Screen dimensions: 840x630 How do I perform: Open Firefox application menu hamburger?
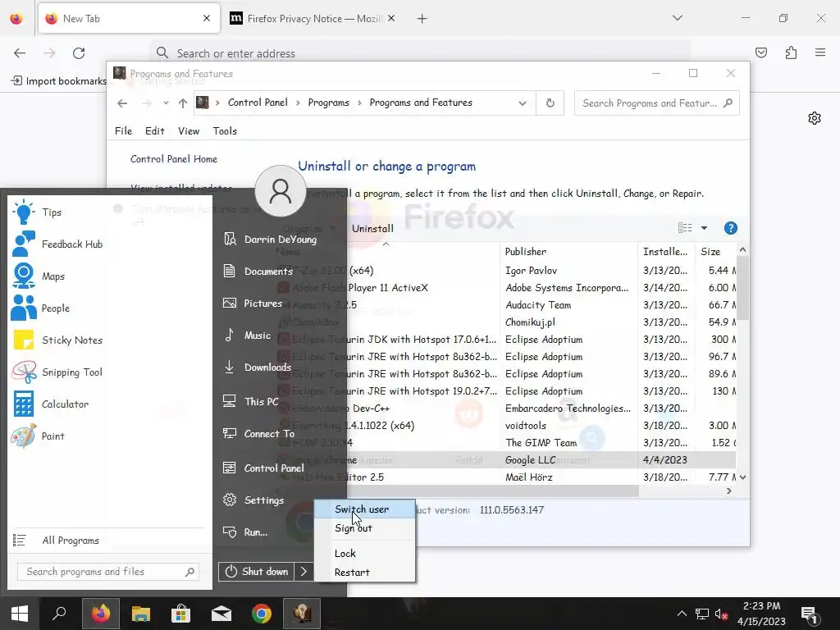coord(820,52)
